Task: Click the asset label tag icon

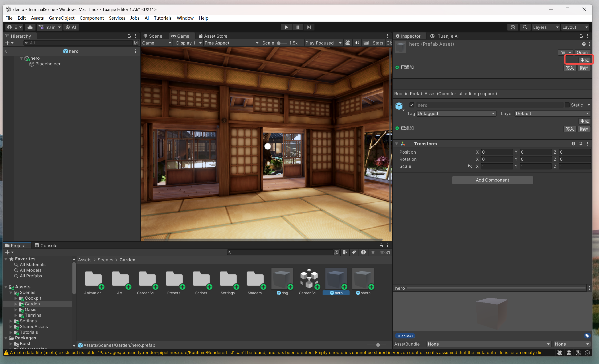Action: (x=587, y=336)
